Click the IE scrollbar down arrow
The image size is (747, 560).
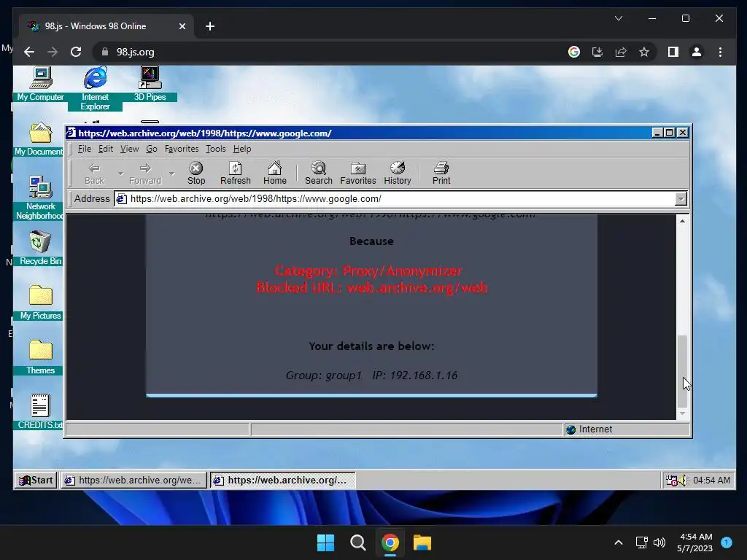(682, 413)
